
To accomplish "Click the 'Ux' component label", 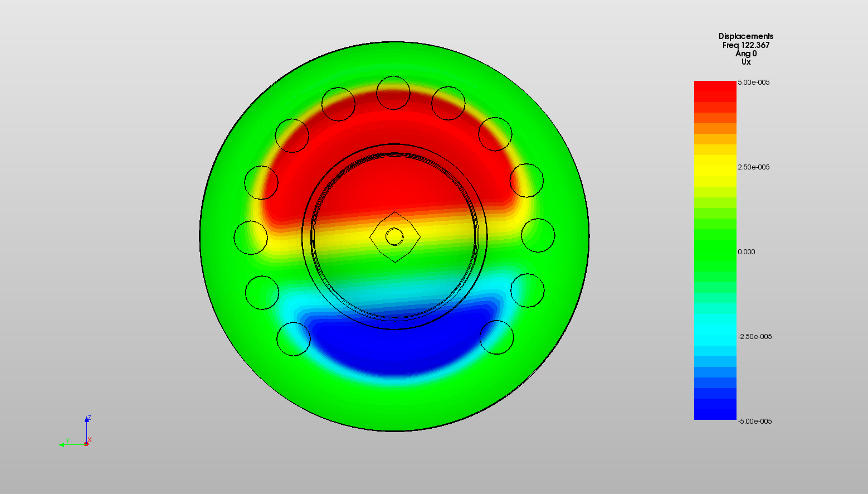I will (x=745, y=62).
